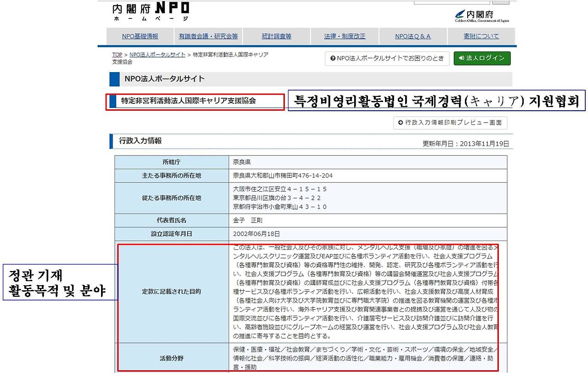This screenshot has width=588, height=373.
Task: Click the 従たる事務所の所在地 label
Action: click(172, 198)
